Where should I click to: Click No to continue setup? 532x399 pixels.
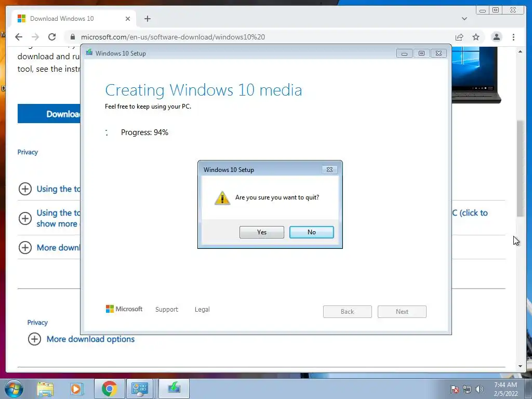coord(312,232)
